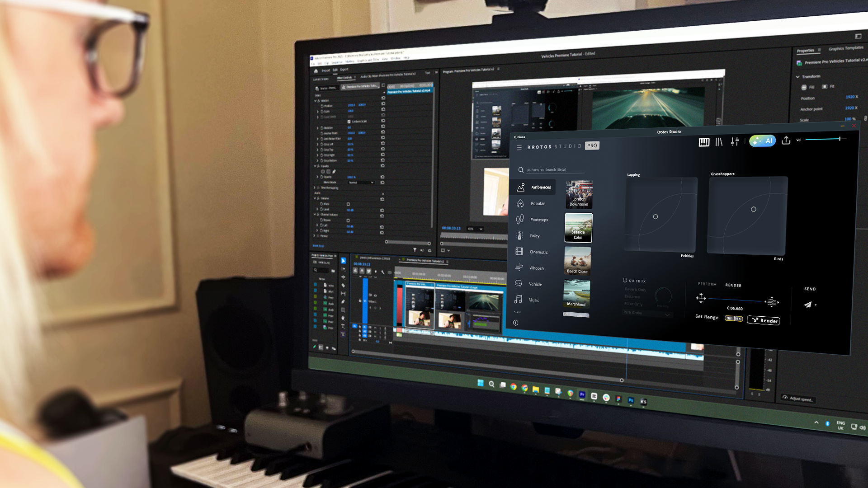The width and height of the screenshot is (868, 488).
Task: Click the Set Range time value field
Action: pyautogui.click(x=733, y=319)
